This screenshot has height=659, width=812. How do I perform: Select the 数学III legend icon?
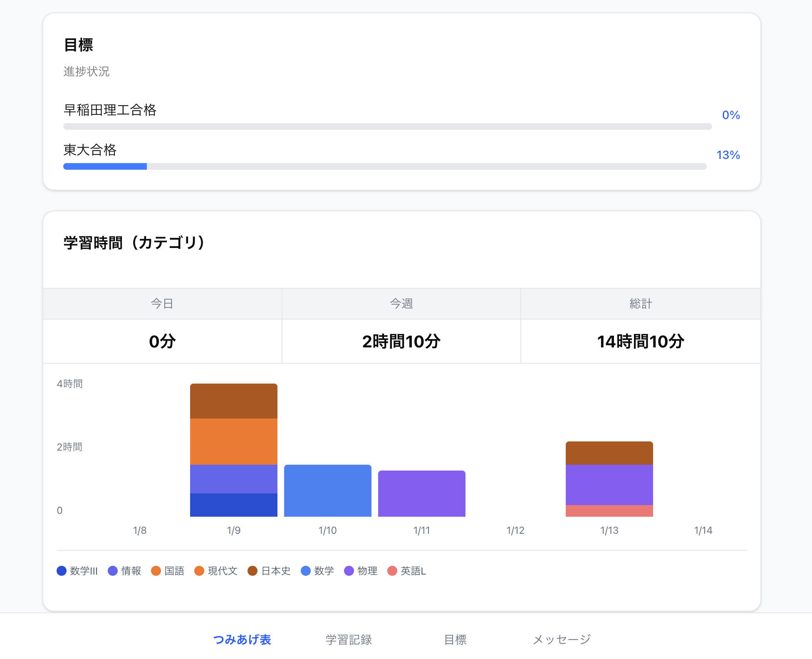point(62,571)
